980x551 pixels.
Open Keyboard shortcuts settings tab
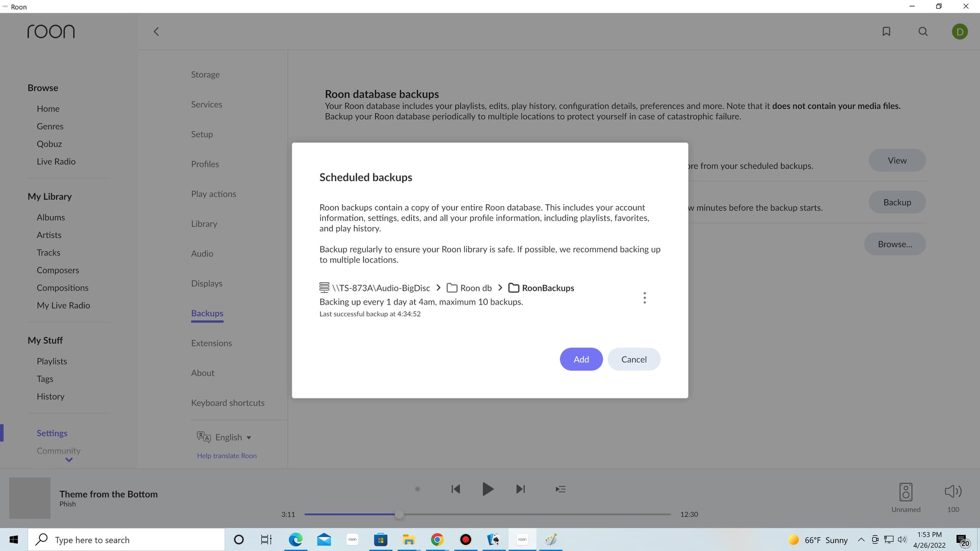228,403
